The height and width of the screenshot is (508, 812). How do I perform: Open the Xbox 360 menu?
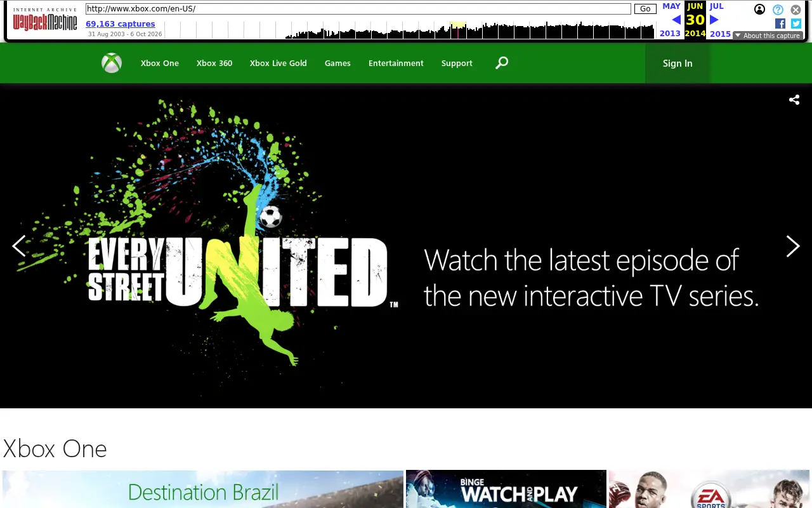[214, 63]
